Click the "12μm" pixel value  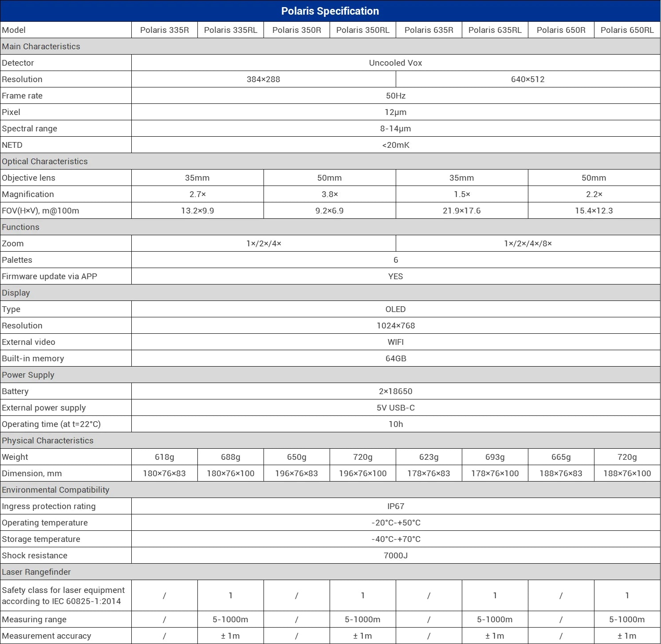396,112
